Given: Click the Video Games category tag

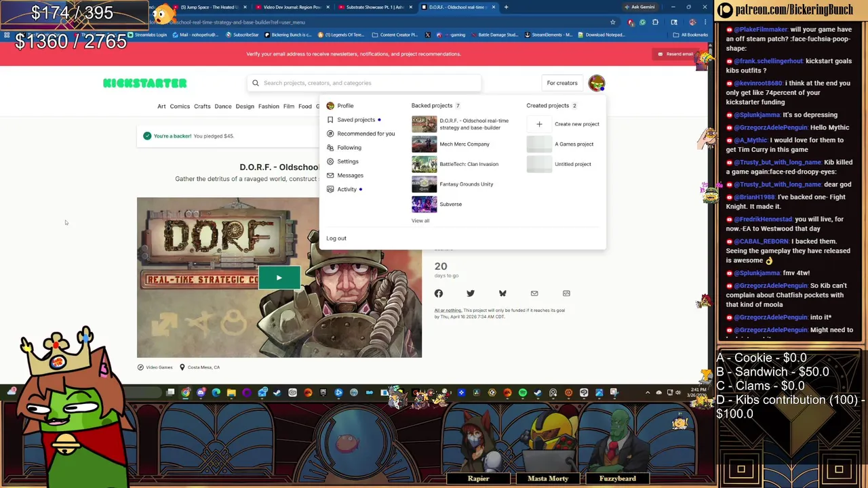Looking at the screenshot, I should click(155, 367).
